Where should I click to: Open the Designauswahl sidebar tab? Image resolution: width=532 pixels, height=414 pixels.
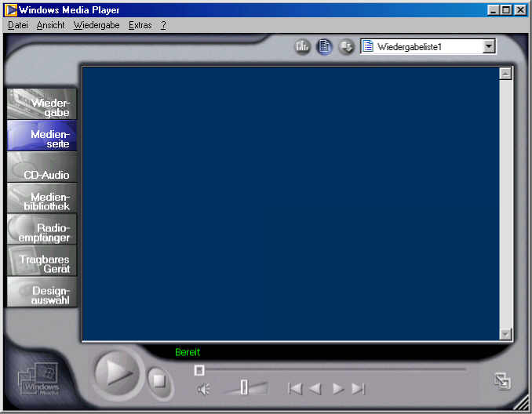pyautogui.click(x=42, y=292)
